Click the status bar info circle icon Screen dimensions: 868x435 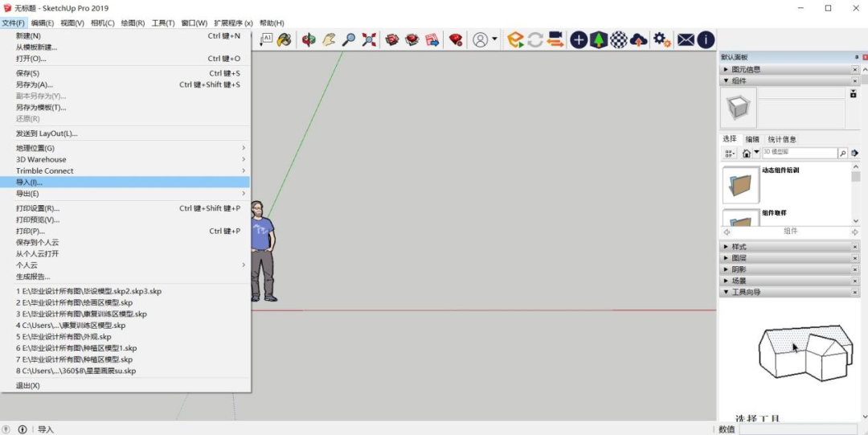23,429
